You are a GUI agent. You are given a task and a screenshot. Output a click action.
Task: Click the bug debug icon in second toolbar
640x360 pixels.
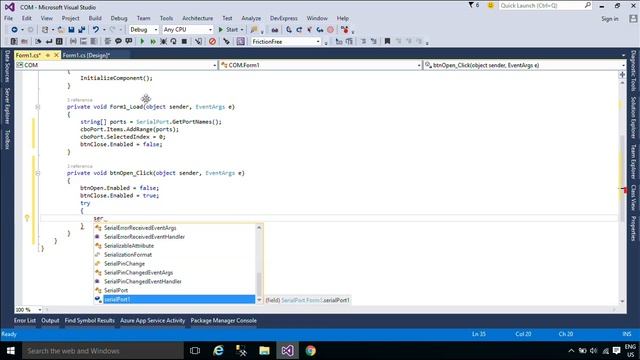(x=163, y=41)
